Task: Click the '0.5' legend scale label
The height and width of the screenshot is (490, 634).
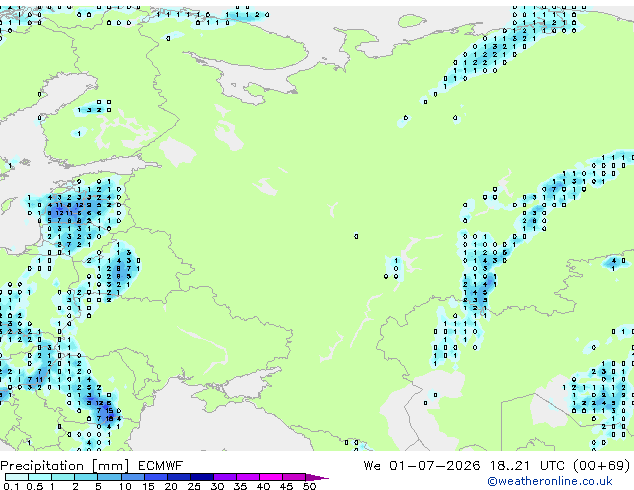Action: tap(35, 486)
